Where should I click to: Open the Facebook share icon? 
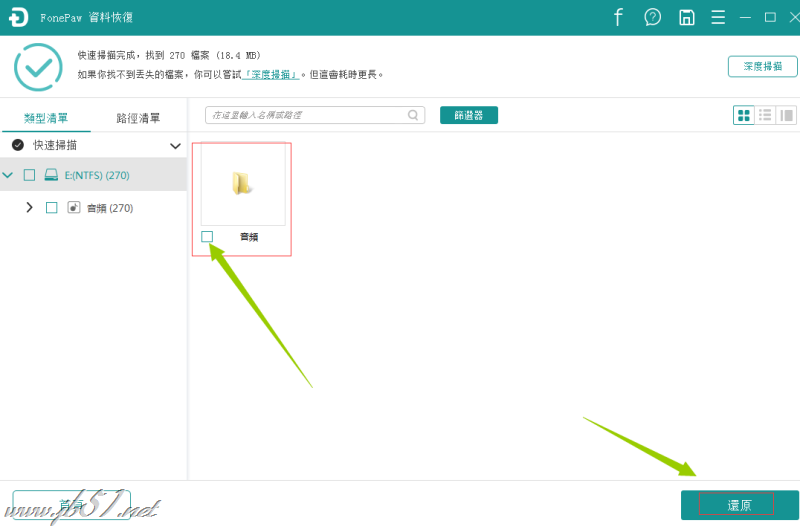pyautogui.click(x=618, y=17)
